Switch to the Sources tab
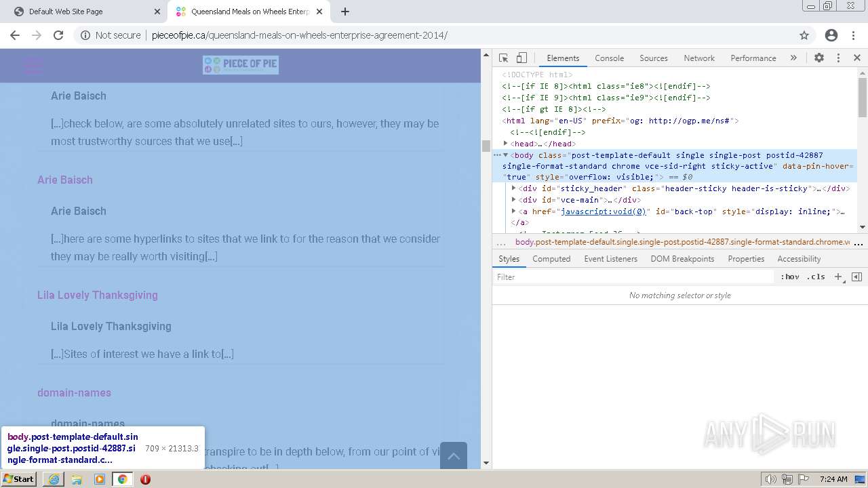868x488 pixels. point(654,58)
